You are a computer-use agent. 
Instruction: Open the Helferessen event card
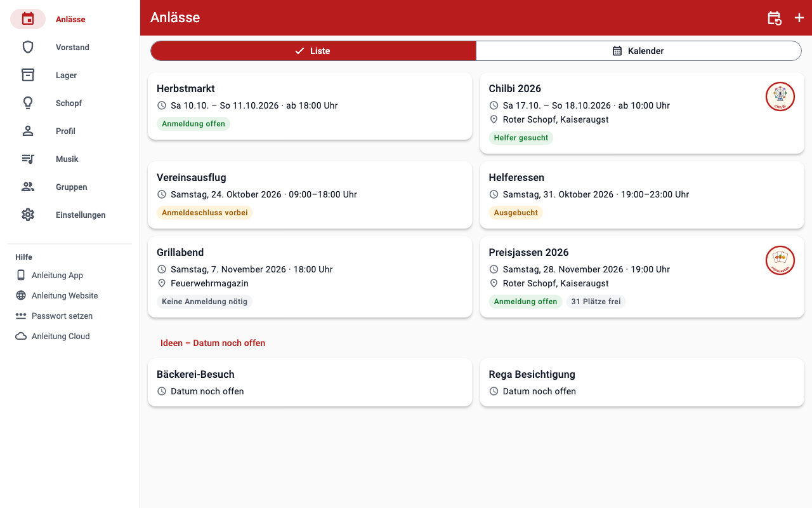coord(642,195)
